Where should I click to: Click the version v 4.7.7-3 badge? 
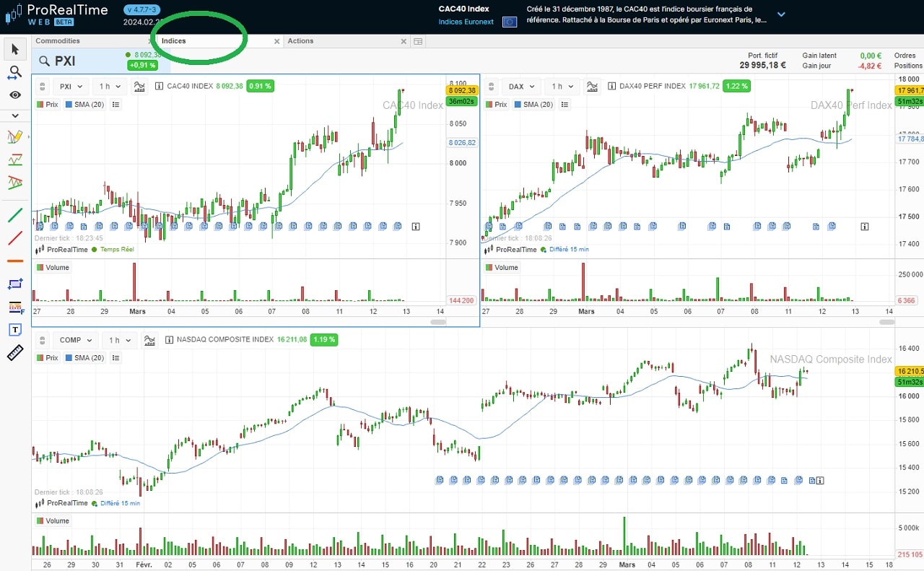(143, 10)
